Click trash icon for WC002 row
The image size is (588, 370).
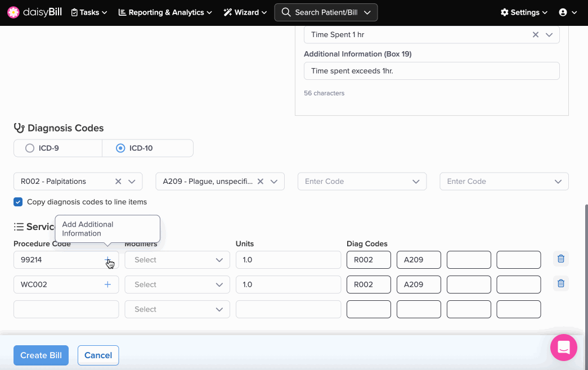point(560,284)
